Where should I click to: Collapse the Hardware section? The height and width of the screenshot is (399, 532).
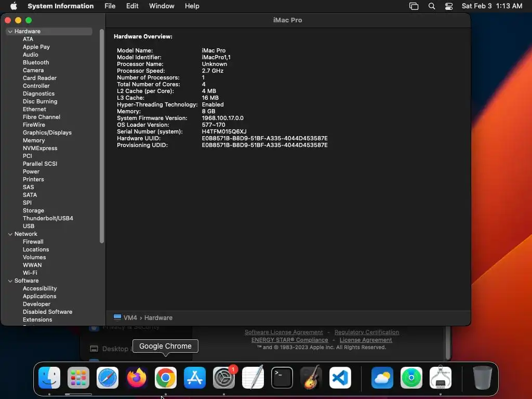[x=10, y=31]
